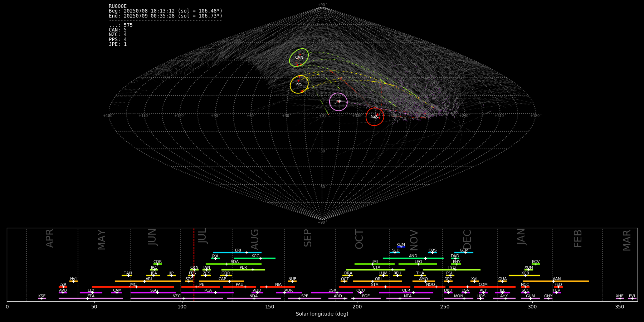Click the KCG shower bar in timeline
The height and width of the screenshot is (322, 644).
point(254,258)
